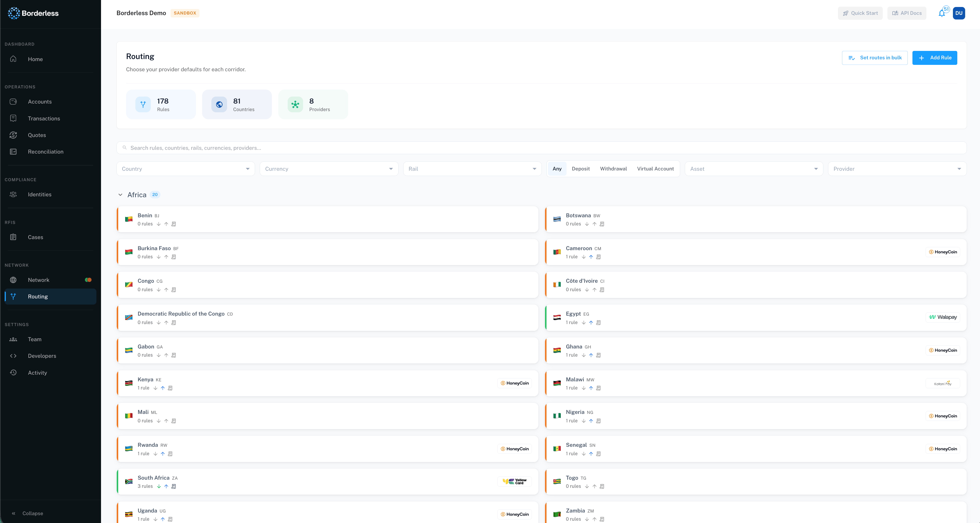Open the Provider filter dropdown

coord(897,169)
